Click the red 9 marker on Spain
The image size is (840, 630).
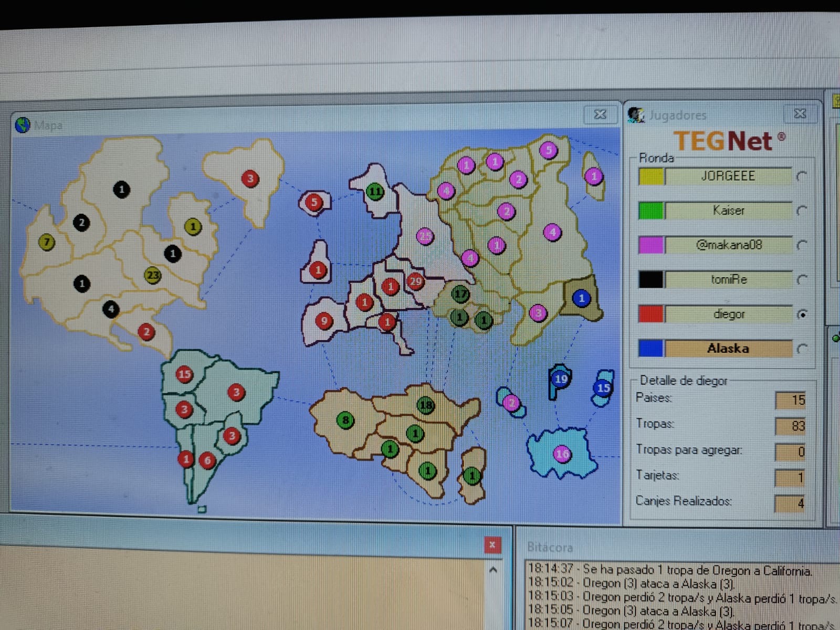click(324, 321)
